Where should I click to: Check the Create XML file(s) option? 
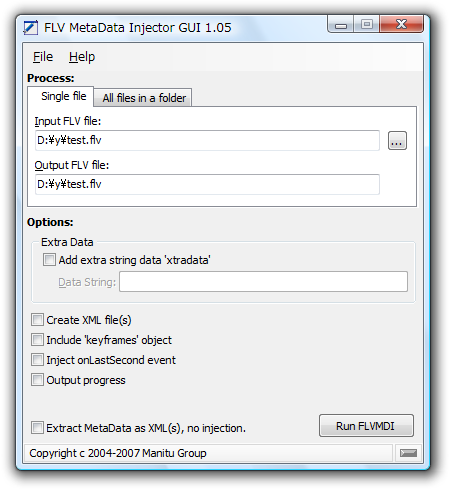[37, 320]
